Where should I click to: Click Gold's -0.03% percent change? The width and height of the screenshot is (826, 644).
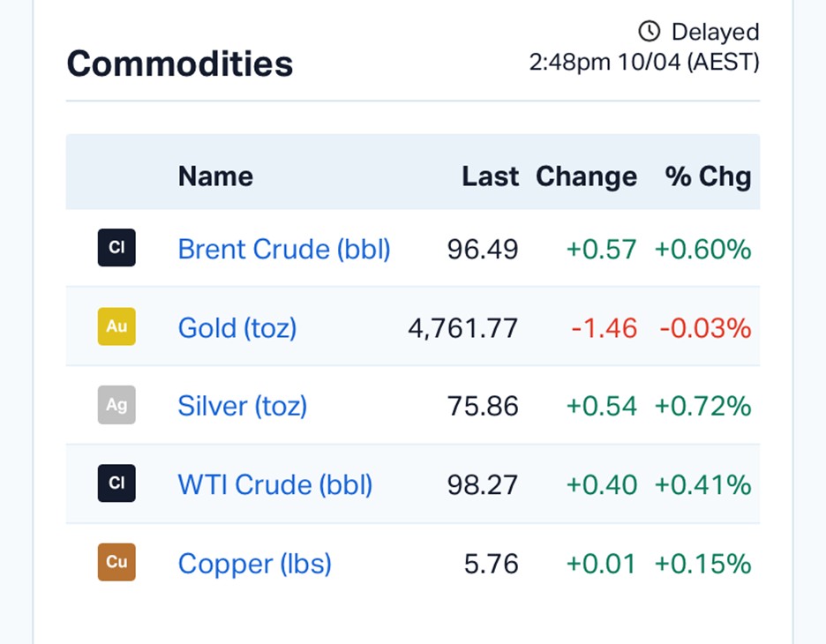705,328
